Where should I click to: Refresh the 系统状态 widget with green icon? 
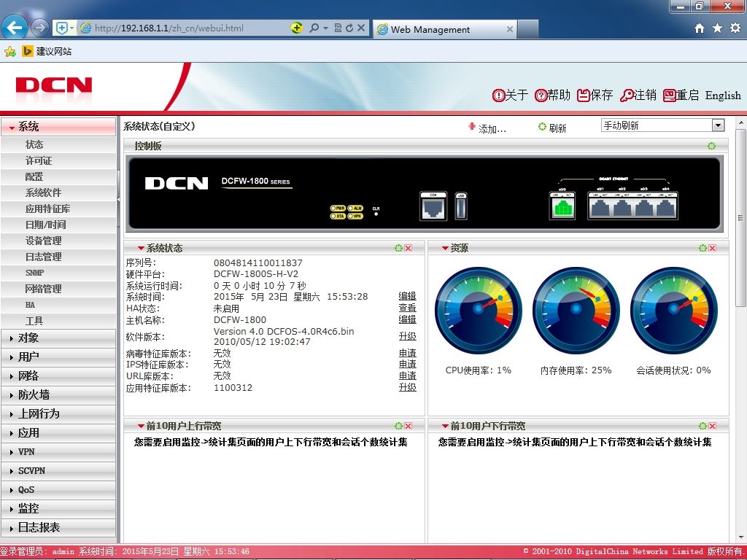click(399, 248)
